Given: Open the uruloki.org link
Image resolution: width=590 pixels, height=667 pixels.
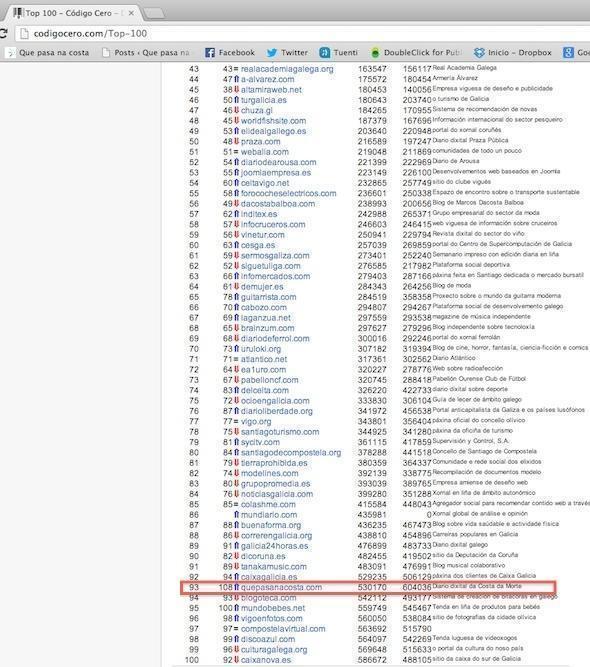Looking at the screenshot, I should (x=261, y=349).
